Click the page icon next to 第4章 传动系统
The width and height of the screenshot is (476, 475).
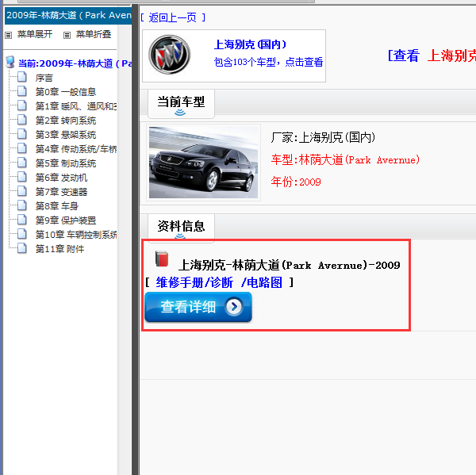point(22,148)
